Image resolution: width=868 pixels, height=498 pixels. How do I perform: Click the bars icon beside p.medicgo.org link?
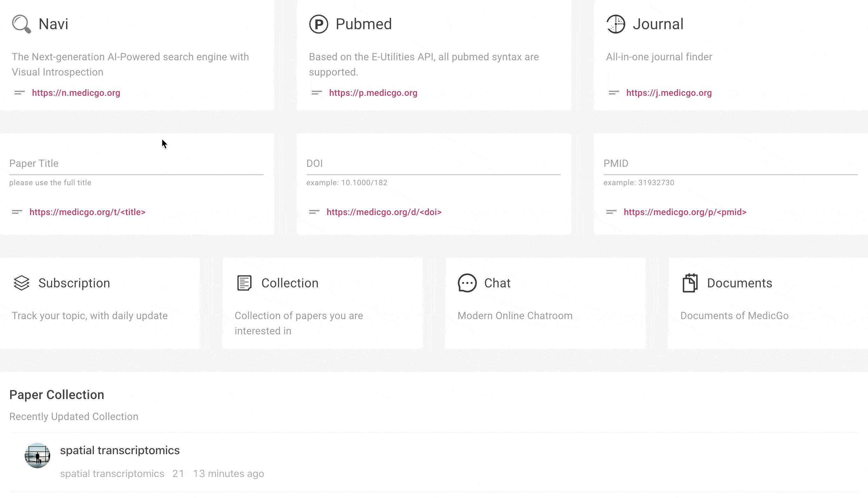tap(317, 93)
